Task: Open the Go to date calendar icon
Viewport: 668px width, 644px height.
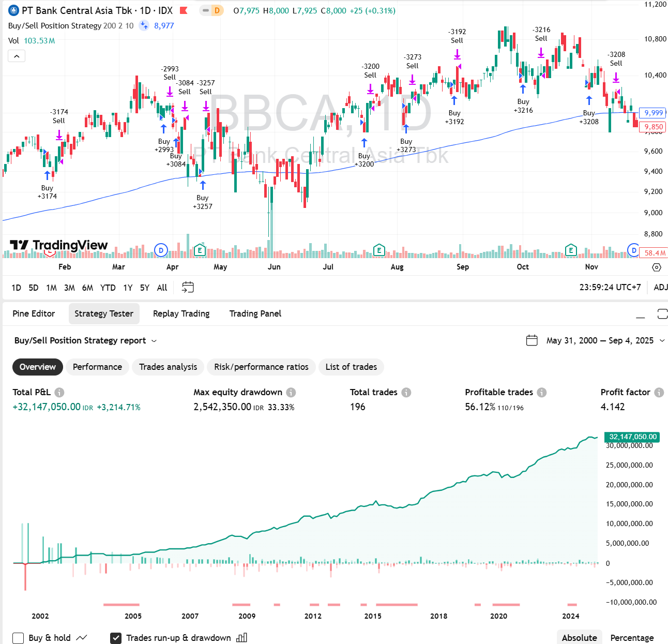Action: pos(188,288)
